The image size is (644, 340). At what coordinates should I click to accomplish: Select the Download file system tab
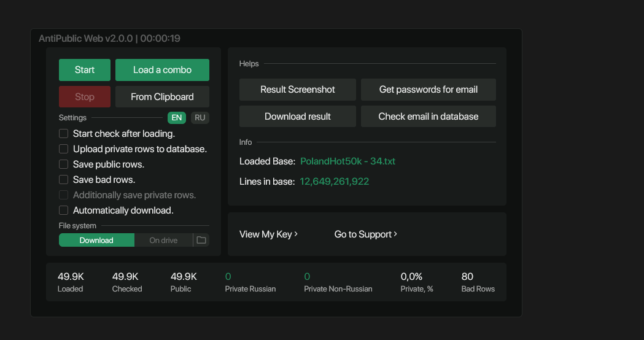coord(96,240)
